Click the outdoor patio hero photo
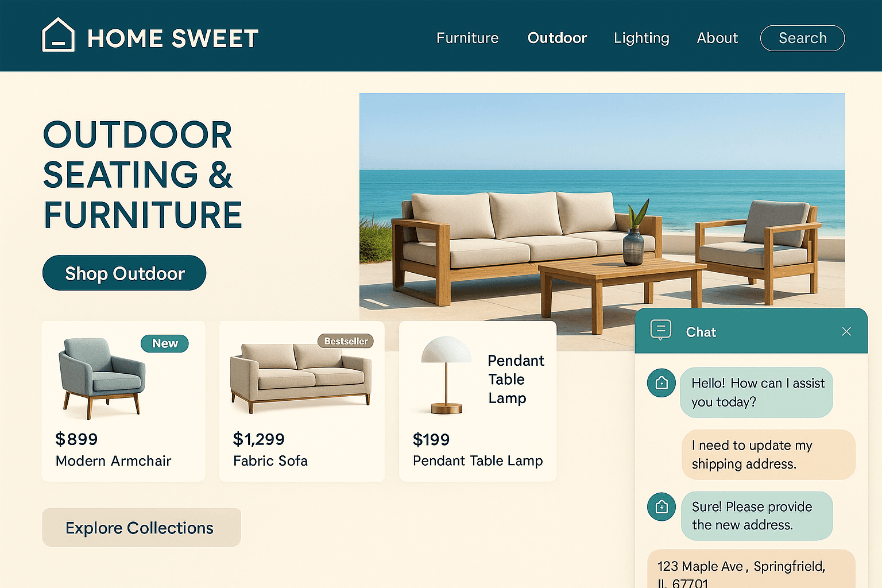 601,201
